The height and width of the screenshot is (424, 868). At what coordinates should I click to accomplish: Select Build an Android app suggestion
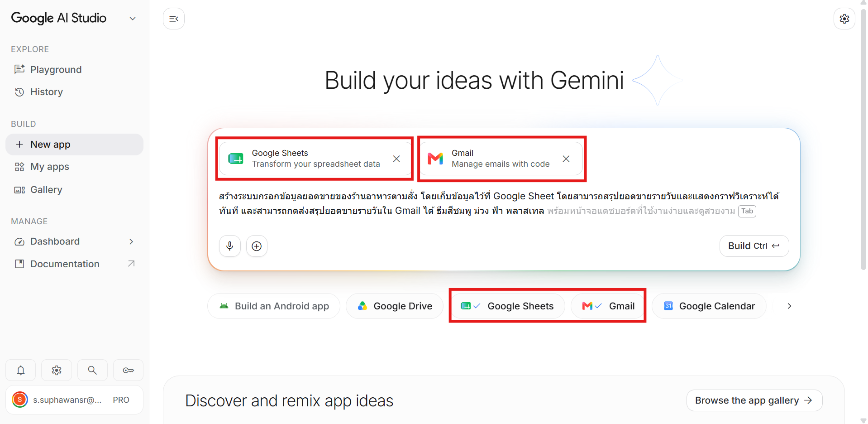274,306
